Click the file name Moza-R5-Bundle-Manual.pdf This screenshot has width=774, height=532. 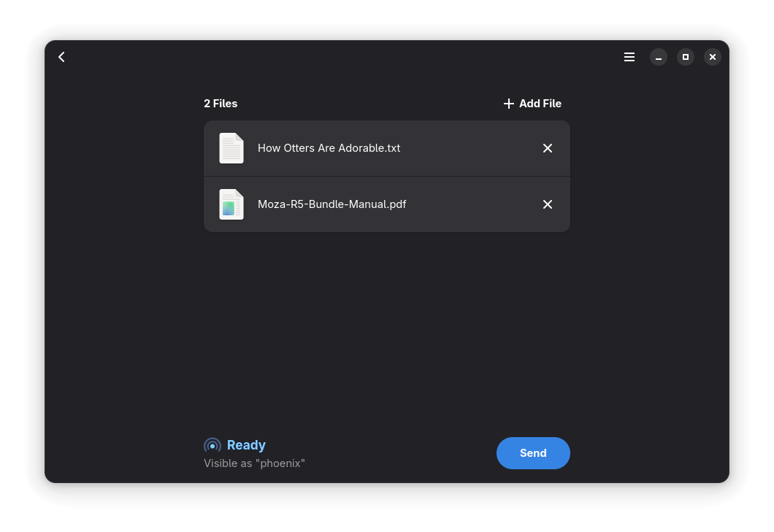click(332, 204)
